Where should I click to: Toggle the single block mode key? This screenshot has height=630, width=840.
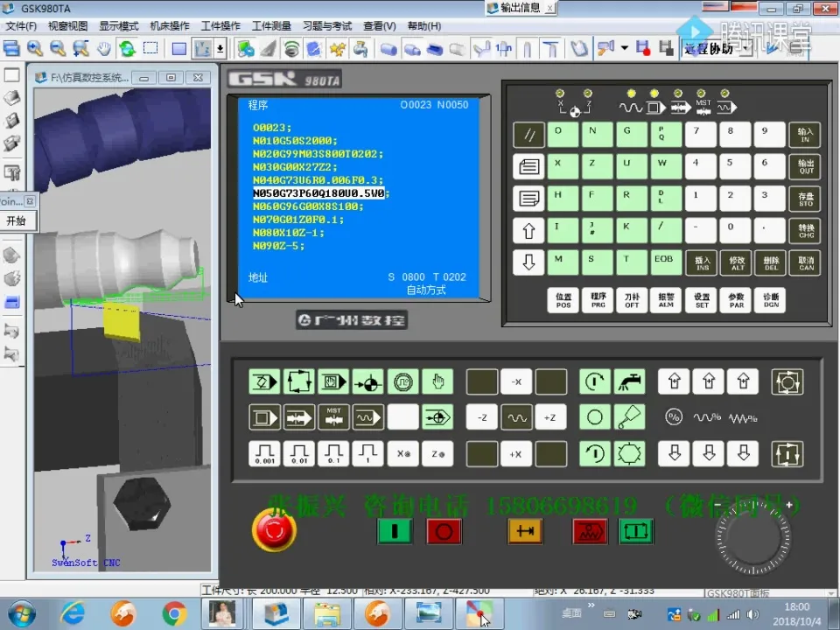point(264,417)
